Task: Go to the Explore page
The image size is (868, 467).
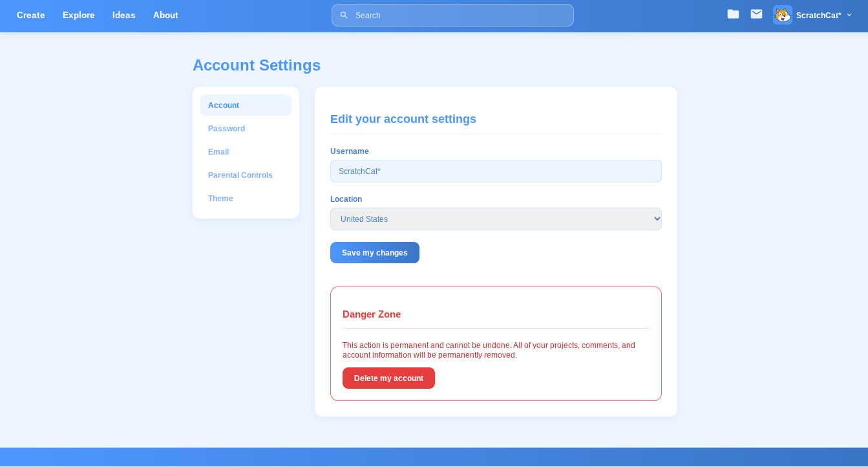Action: [79, 15]
